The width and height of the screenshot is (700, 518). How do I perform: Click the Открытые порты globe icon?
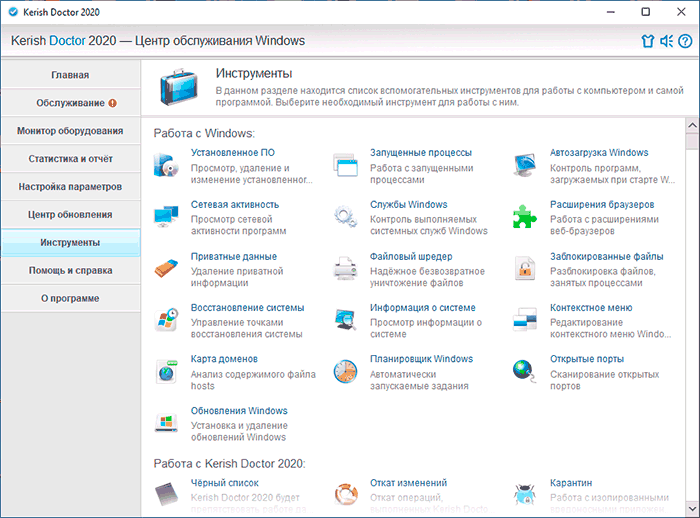pos(525,372)
